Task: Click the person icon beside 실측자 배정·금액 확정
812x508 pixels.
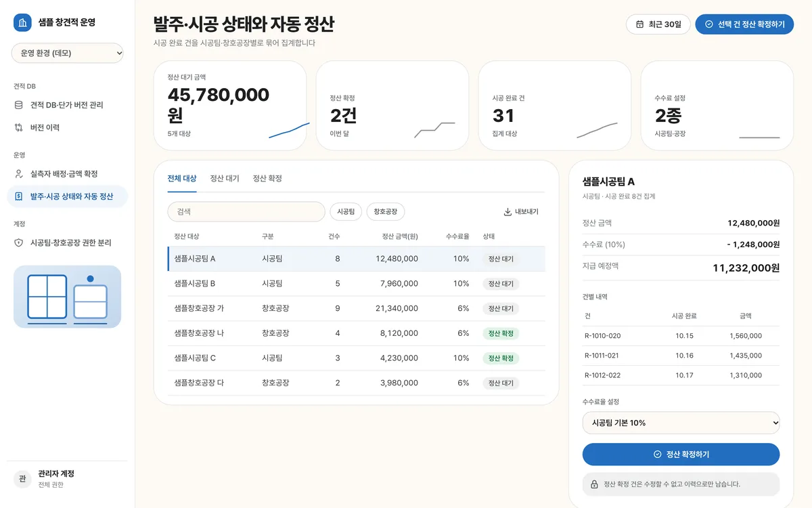Action: pos(19,174)
